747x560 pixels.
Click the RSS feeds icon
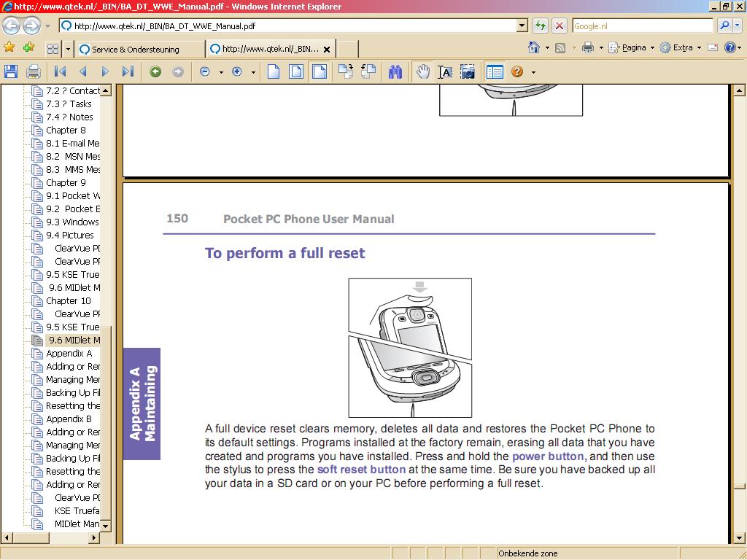click(x=560, y=47)
